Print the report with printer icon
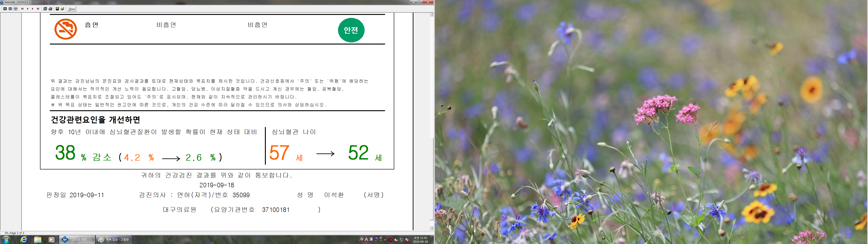This screenshot has width=868, height=244. [51, 9]
